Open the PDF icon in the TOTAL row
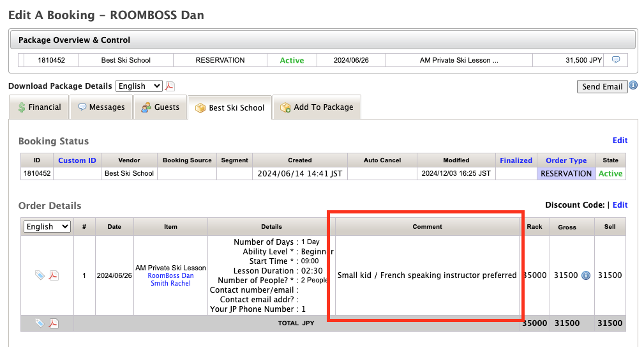This screenshot has height=347, width=644. 54,323
